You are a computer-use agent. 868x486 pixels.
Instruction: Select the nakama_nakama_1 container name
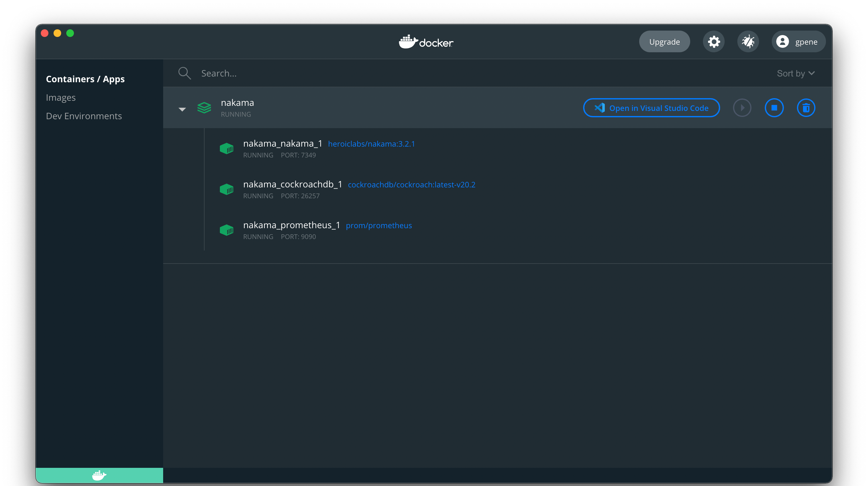coord(283,144)
